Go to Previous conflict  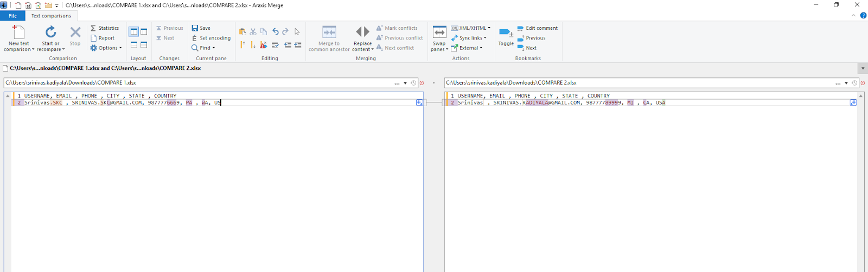tap(400, 38)
